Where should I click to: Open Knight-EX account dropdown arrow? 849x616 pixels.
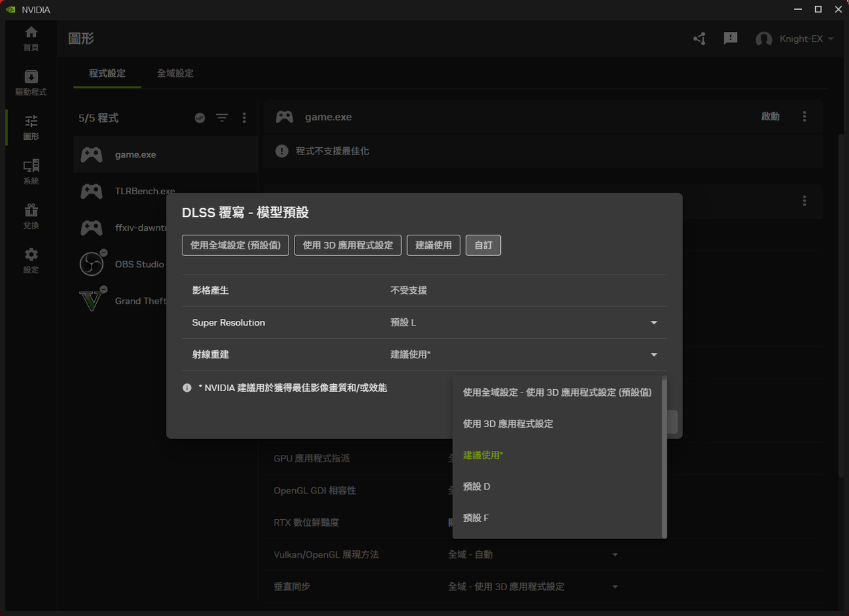[x=830, y=39]
